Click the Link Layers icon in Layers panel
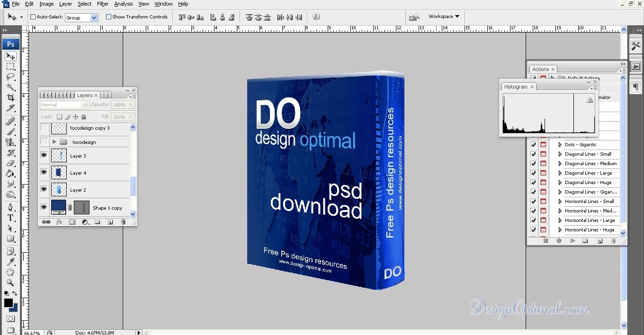 coord(46,221)
